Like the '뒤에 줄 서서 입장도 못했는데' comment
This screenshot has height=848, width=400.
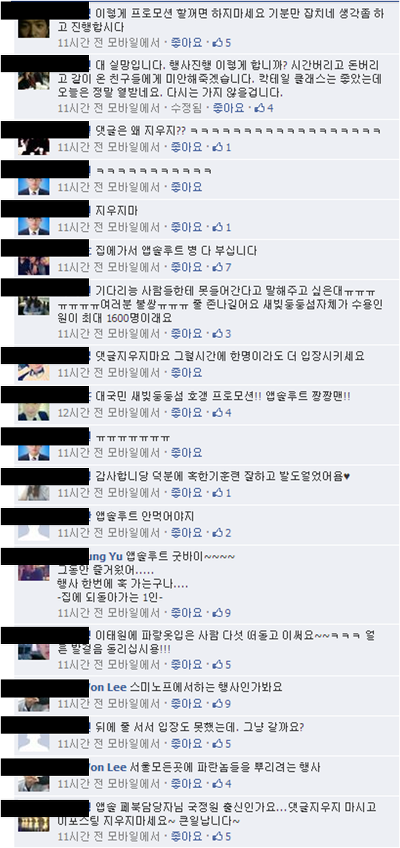point(186,744)
